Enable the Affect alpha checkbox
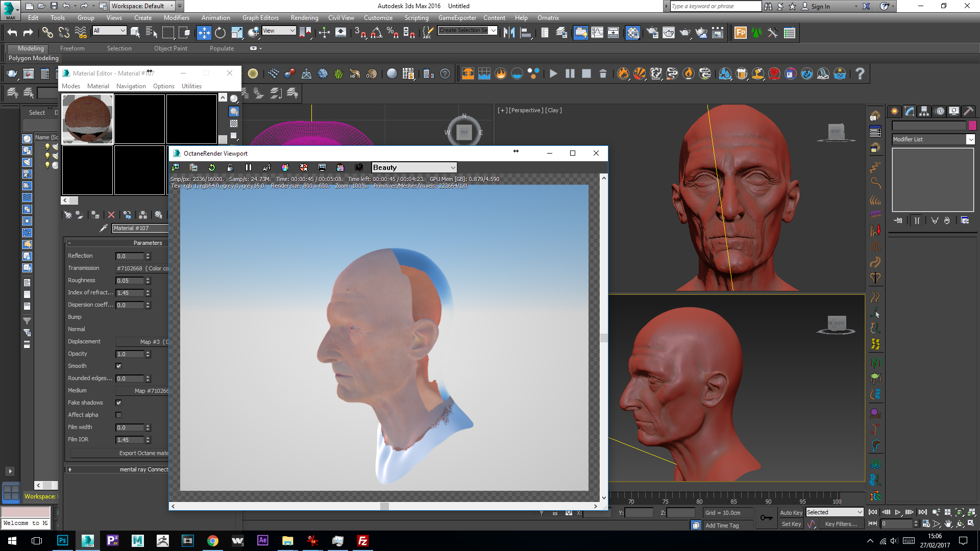 119,415
